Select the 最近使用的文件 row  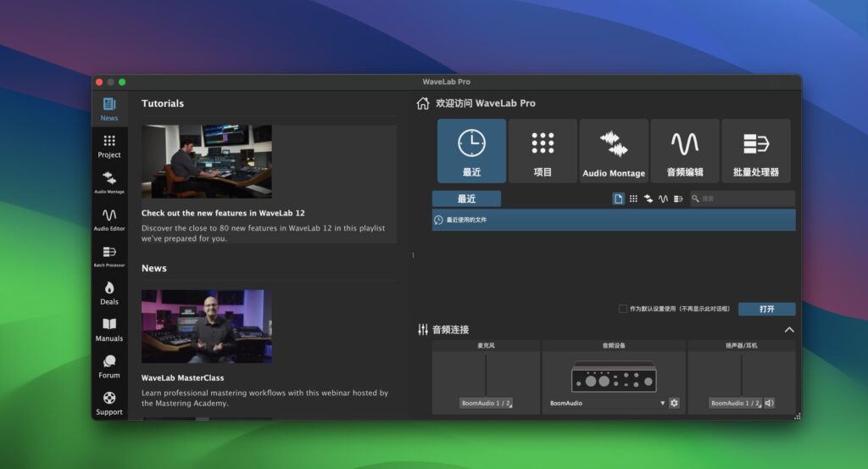click(x=614, y=220)
